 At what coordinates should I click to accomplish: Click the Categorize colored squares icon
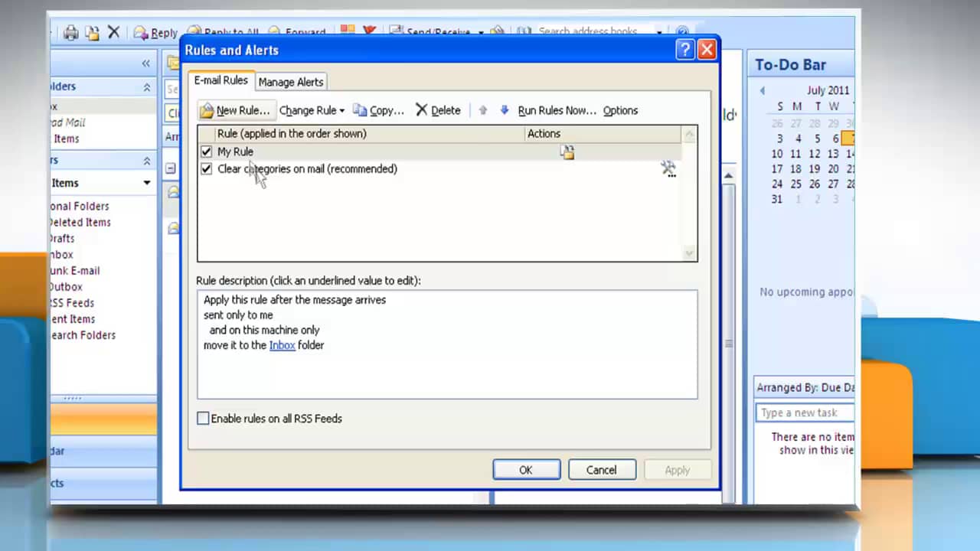(348, 31)
